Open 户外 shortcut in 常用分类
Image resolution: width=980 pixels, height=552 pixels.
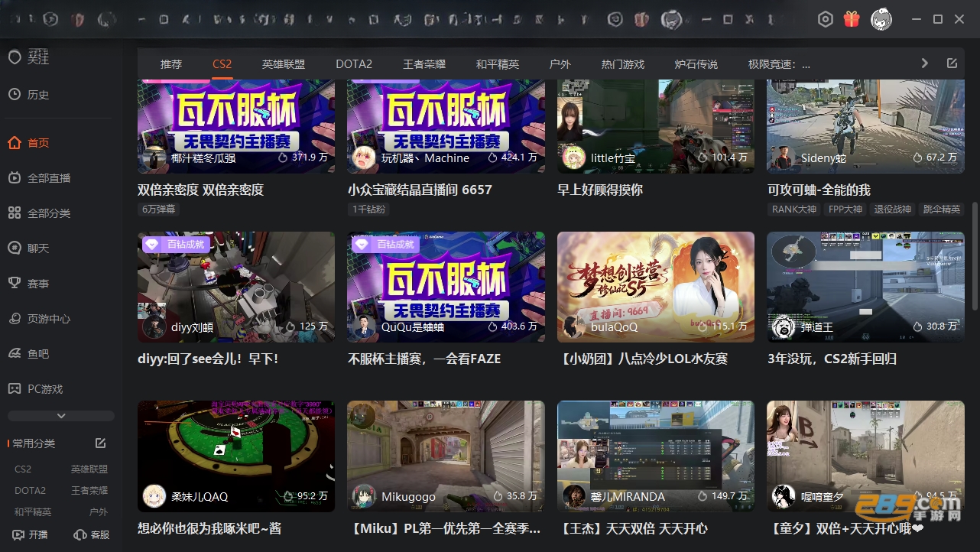pyautogui.click(x=99, y=511)
